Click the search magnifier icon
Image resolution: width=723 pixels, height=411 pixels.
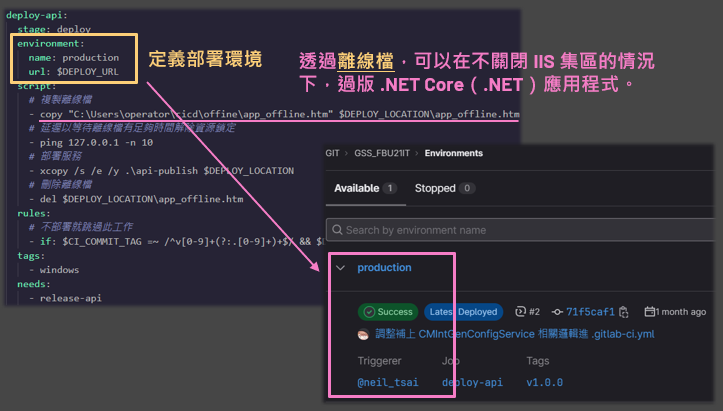click(337, 230)
